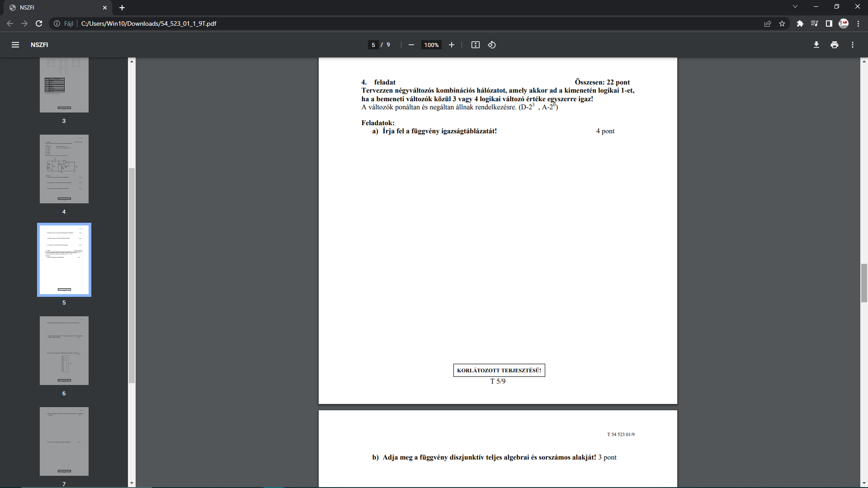
Task: Open a new browser tab
Action: (122, 8)
